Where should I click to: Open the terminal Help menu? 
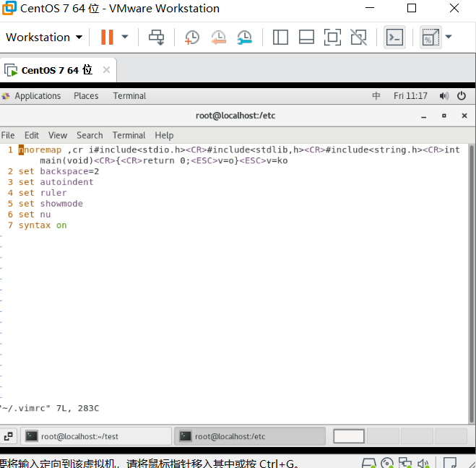164,135
